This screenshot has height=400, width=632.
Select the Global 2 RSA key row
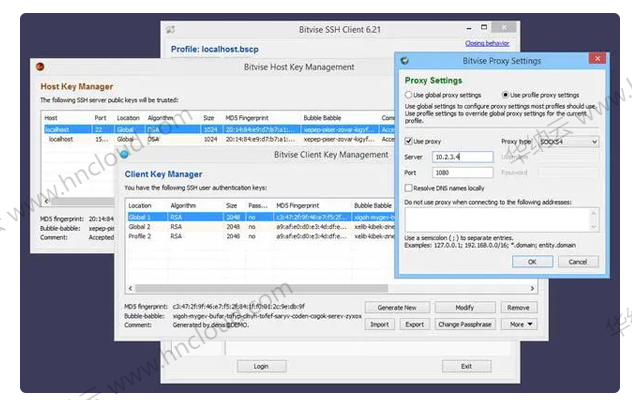260,227
